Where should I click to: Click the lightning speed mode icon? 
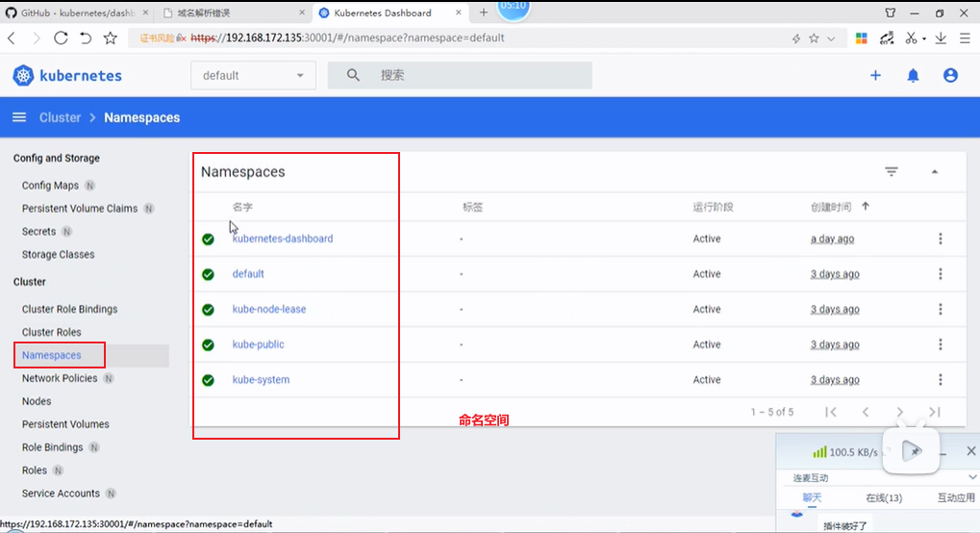tap(796, 38)
